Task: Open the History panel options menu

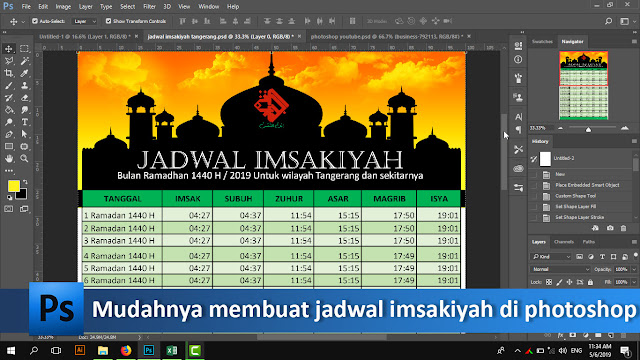Action: (634, 141)
